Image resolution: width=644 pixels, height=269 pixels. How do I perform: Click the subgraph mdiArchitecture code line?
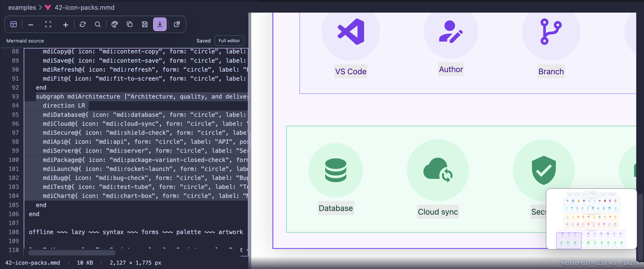click(x=142, y=97)
